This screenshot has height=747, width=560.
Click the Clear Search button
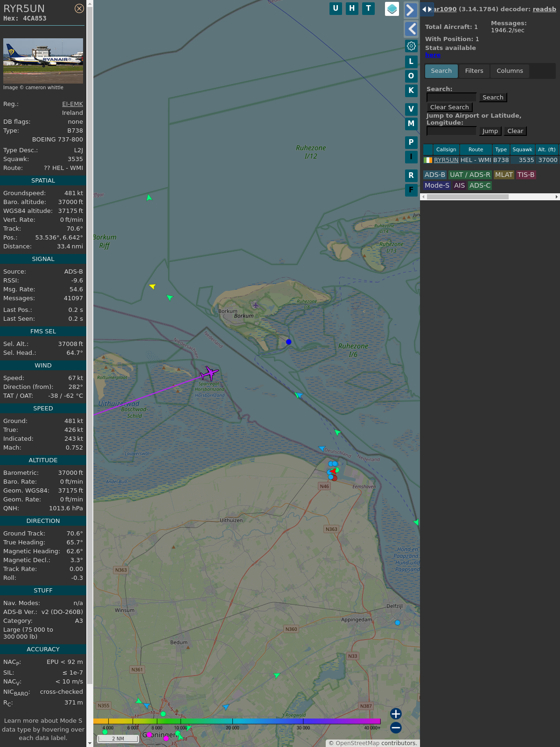449,107
